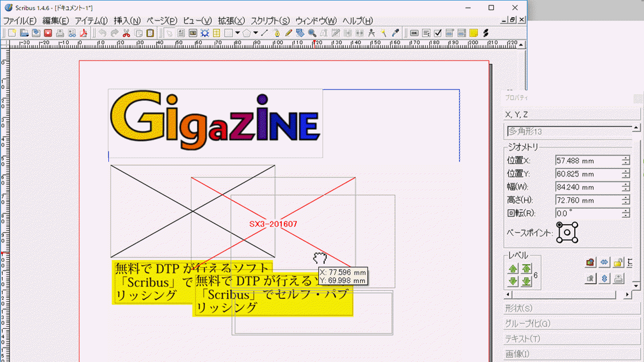Click the Print toolbar icon
This screenshot has height=362, width=644.
60,33
